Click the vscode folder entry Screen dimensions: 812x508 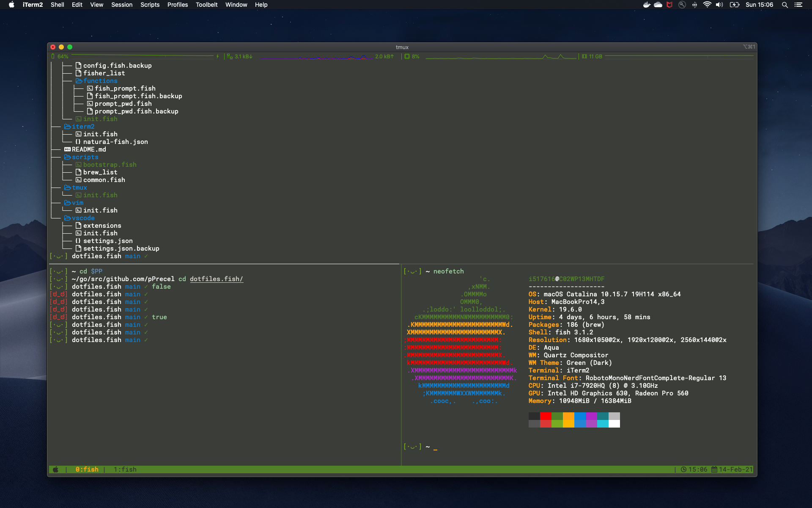coord(83,218)
